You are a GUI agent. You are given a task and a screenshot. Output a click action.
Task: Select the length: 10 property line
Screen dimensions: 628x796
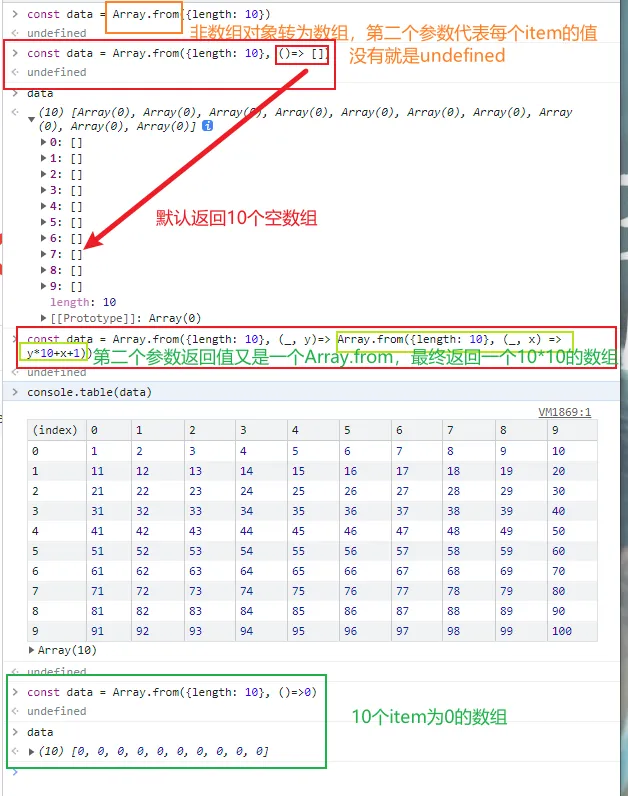83,303
